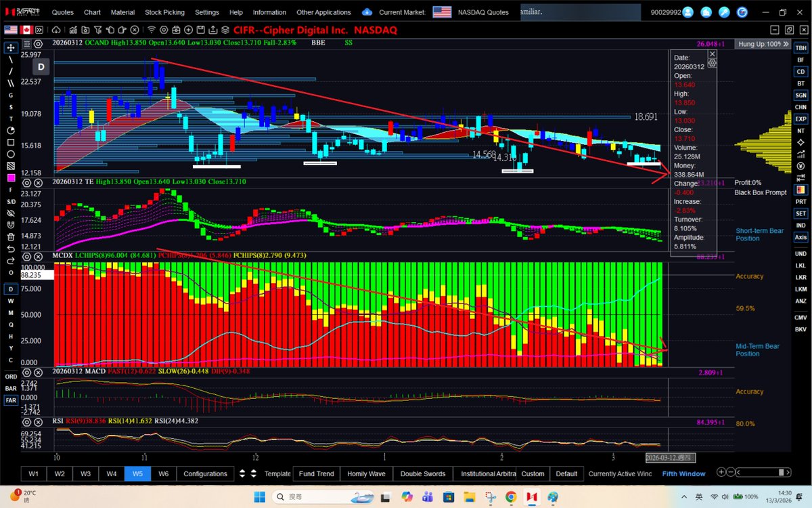Apply the Fund Trend template
812x508 pixels.
316,473
